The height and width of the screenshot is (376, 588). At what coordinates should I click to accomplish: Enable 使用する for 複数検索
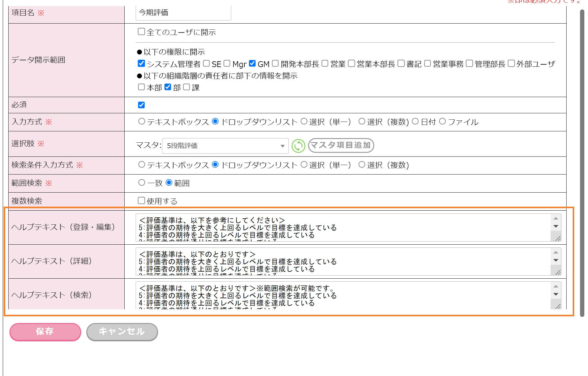click(x=141, y=201)
